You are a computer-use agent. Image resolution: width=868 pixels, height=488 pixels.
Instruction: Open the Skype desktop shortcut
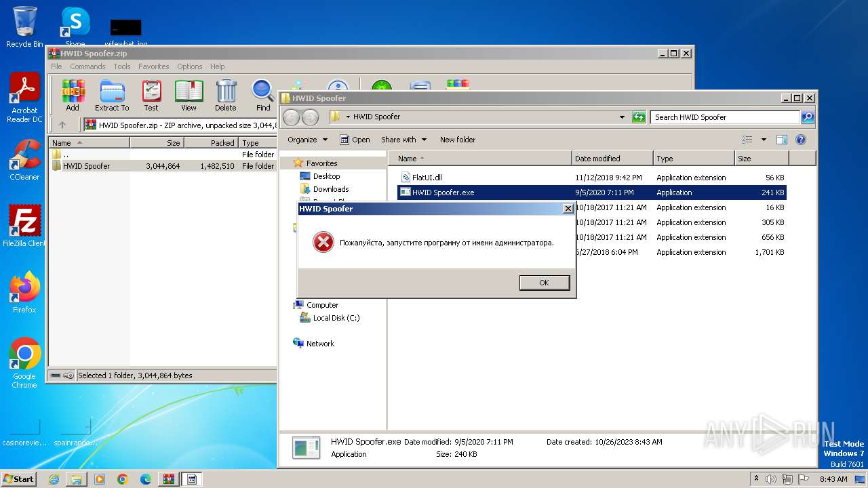[x=75, y=26]
